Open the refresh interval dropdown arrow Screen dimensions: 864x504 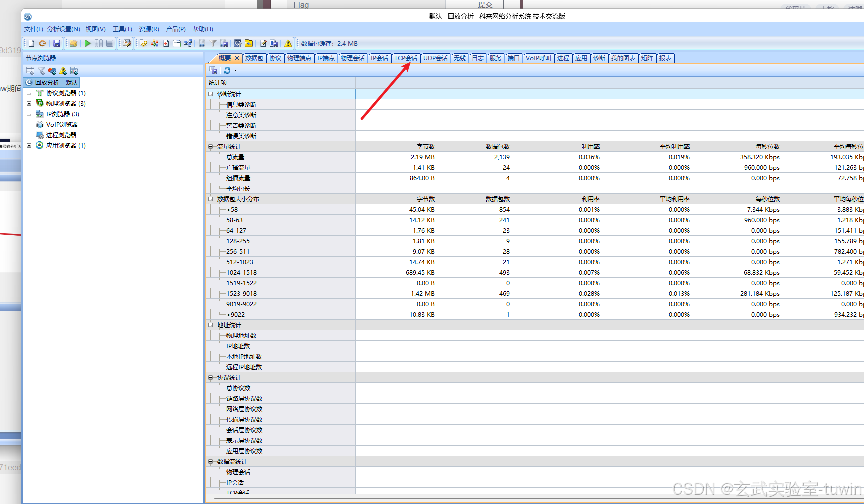click(x=235, y=70)
